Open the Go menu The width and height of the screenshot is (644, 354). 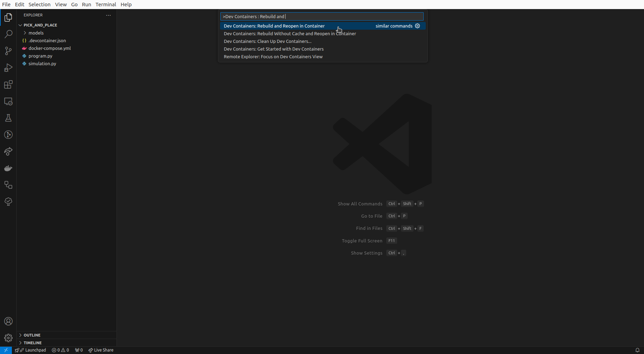pos(74,5)
